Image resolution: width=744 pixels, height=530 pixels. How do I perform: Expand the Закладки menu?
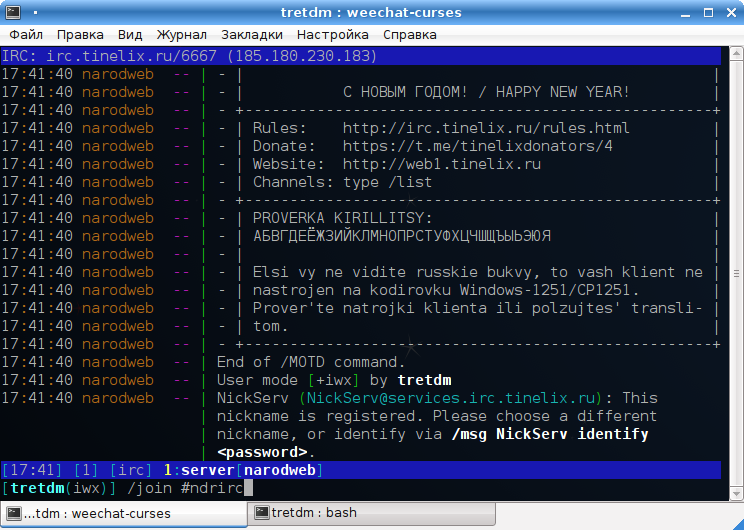(x=251, y=35)
